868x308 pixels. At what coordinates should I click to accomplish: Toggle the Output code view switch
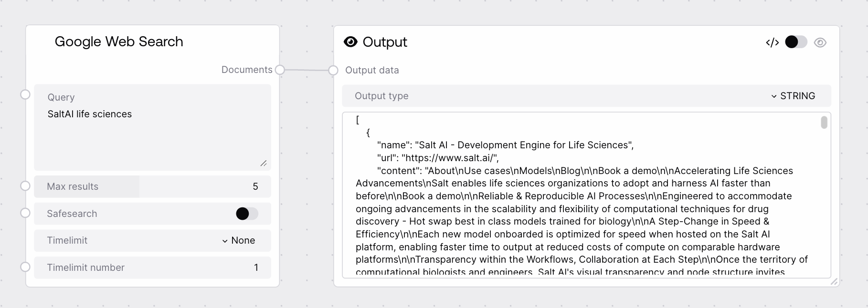pyautogui.click(x=795, y=42)
